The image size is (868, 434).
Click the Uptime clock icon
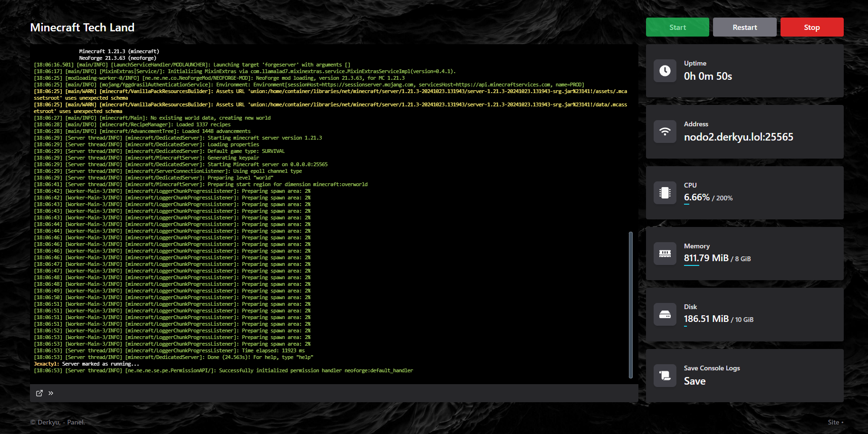pos(665,71)
